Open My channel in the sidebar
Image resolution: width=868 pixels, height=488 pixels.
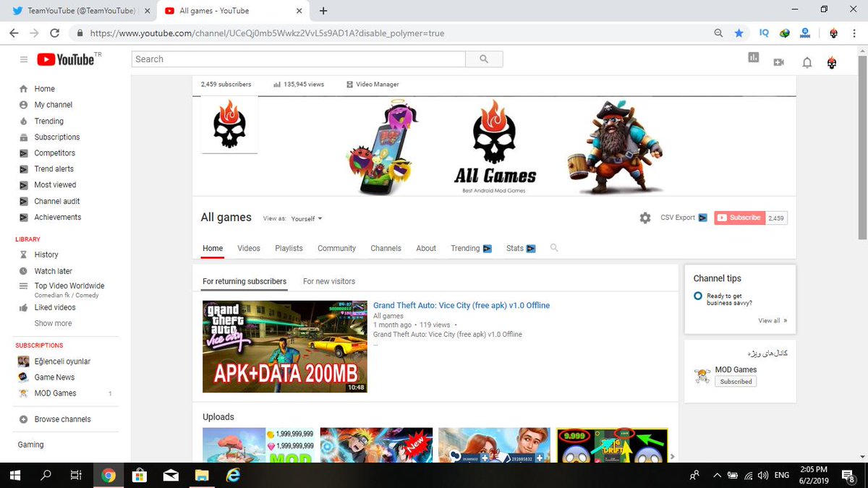point(53,105)
